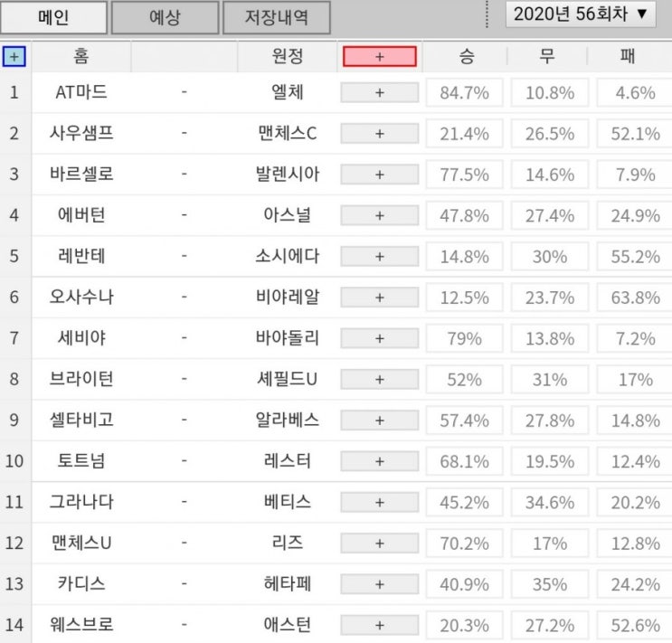Select win 68.1% for 토트넘
Image resolution: width=672 pixels, height=643 pixels.
[465, 461]
